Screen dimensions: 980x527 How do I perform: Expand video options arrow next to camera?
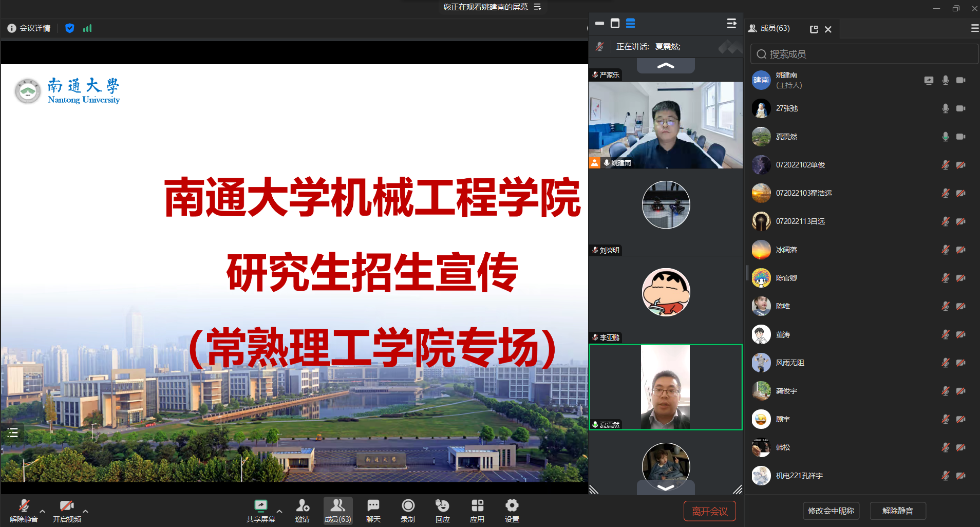[x=86, y=512]
